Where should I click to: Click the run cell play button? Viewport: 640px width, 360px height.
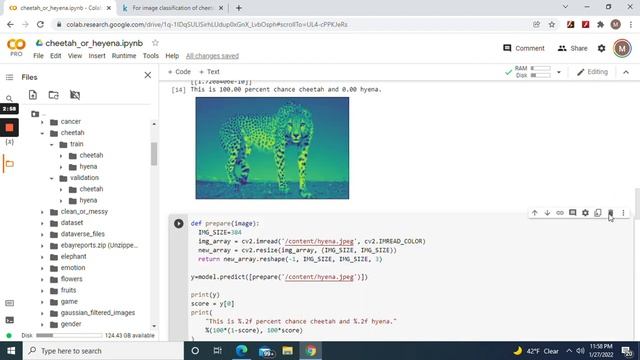[x=178, y=224]
